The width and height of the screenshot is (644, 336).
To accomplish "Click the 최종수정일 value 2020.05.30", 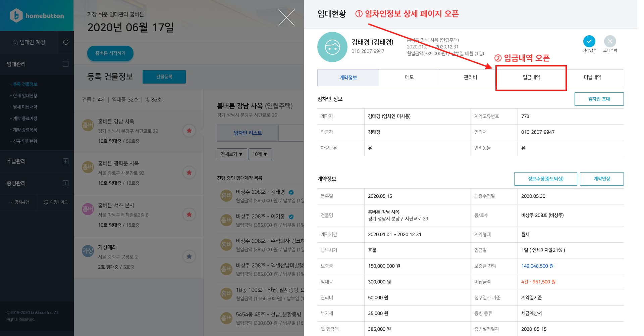I will click(533, 196).
